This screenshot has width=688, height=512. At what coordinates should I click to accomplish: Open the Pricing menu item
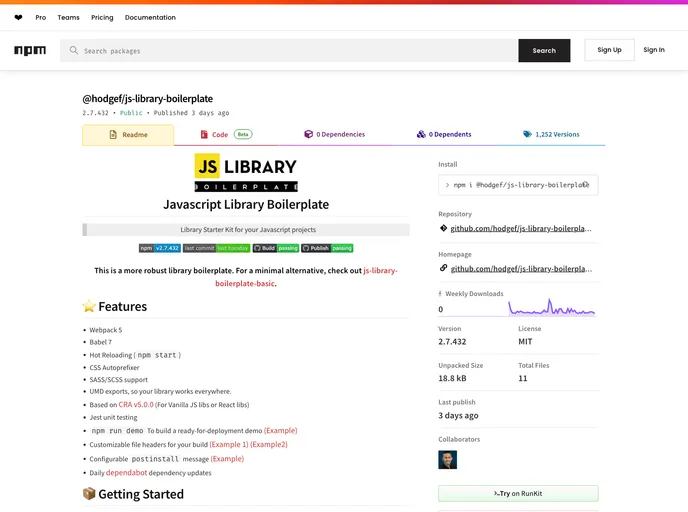click(102, 18)
